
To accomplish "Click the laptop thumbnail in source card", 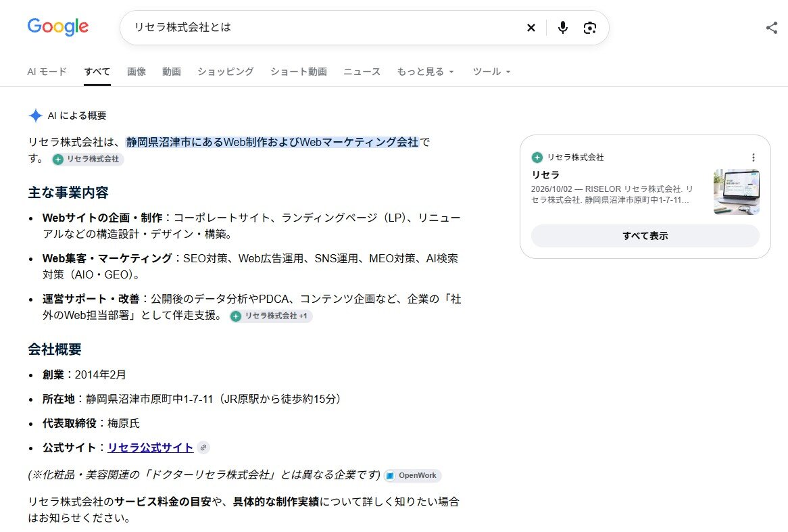I will tap(736, 191).
